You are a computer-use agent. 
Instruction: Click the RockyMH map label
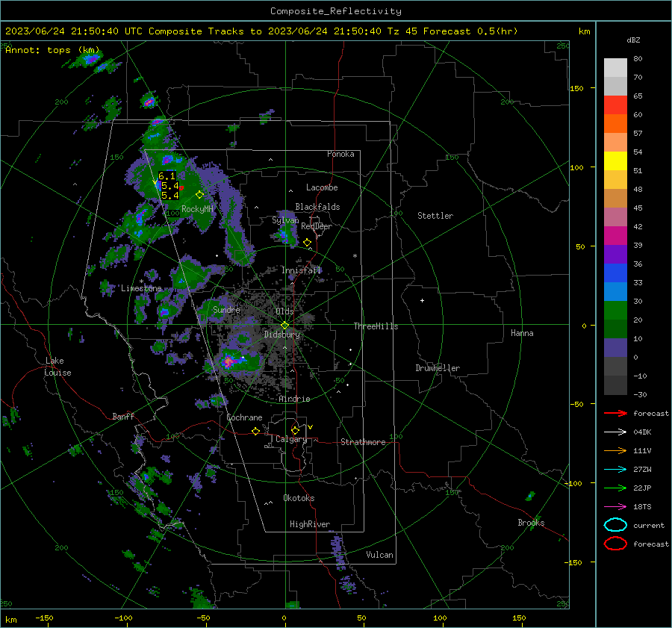[x=197, y=209]
